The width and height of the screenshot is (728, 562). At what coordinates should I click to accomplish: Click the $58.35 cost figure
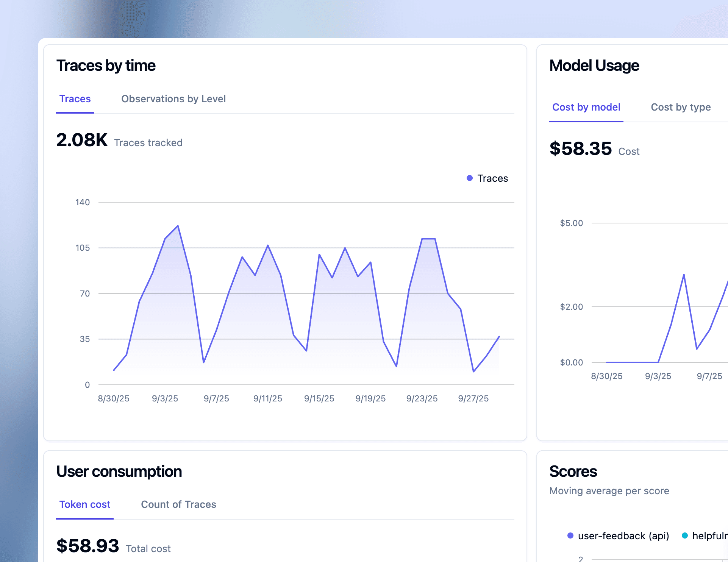click(581, 149)
